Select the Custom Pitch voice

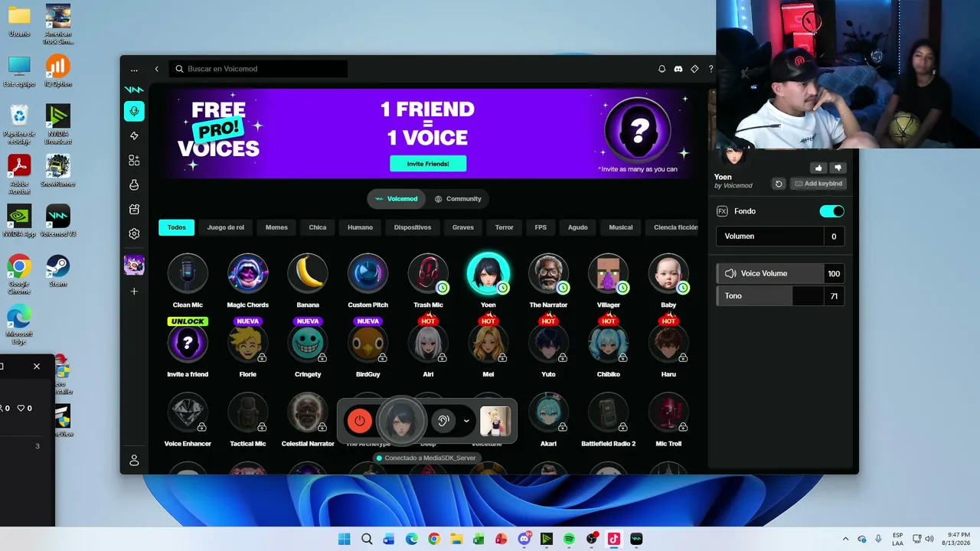point(367,273)
